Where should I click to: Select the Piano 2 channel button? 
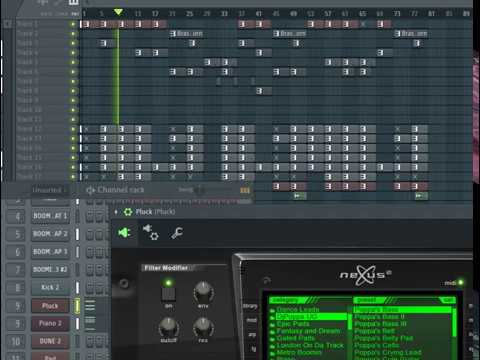tap(50, 323)
